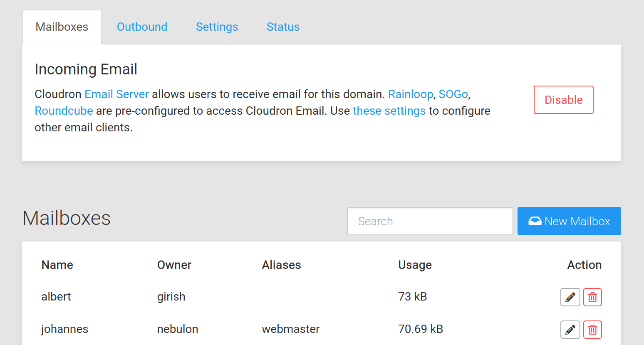644x345 pixels.
Task: Select the johannes mailbox row name
Action: pyautogui.click(x=64, y=329)
